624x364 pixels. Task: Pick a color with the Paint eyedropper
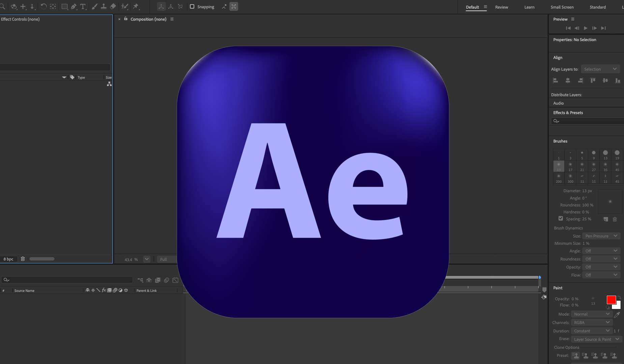(617, 314)
